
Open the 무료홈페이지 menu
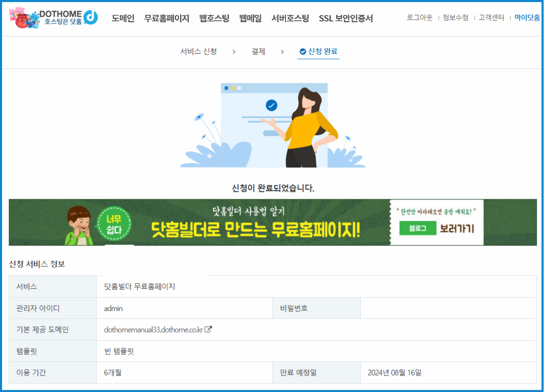tap(166, 18)
